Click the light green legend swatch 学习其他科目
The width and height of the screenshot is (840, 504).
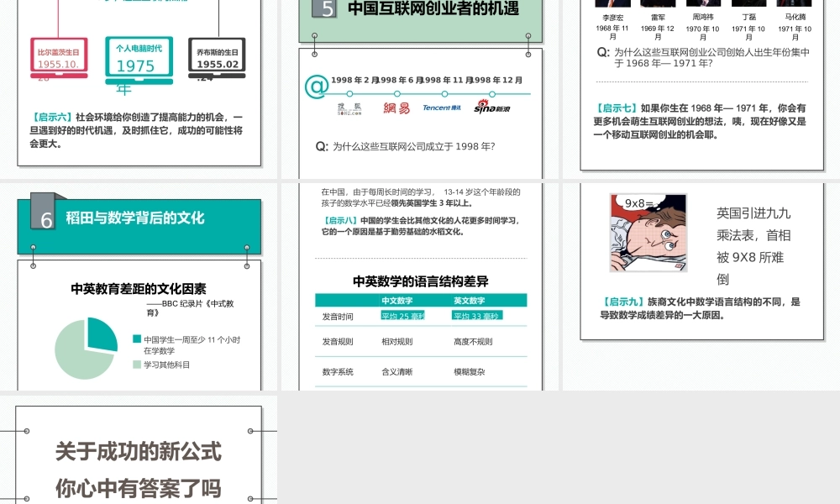137,365
